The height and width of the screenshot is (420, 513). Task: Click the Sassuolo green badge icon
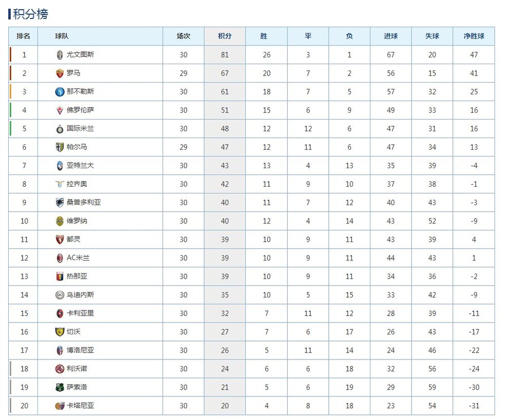point(60,387)
